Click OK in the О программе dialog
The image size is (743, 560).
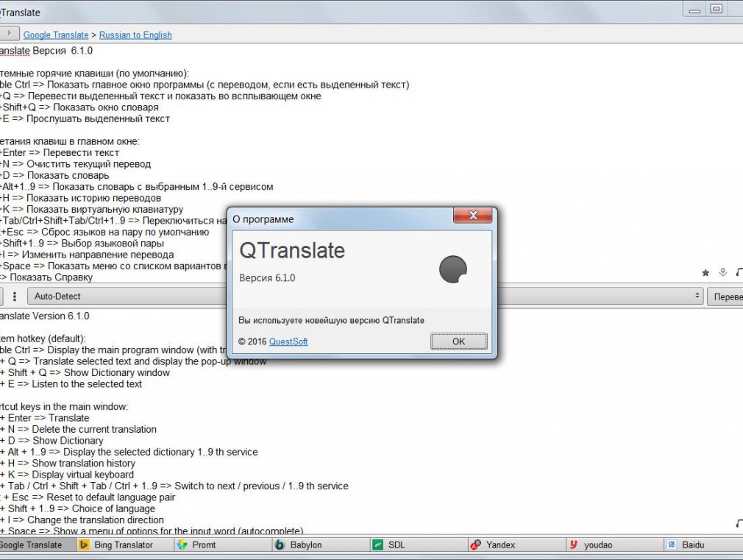459,341
